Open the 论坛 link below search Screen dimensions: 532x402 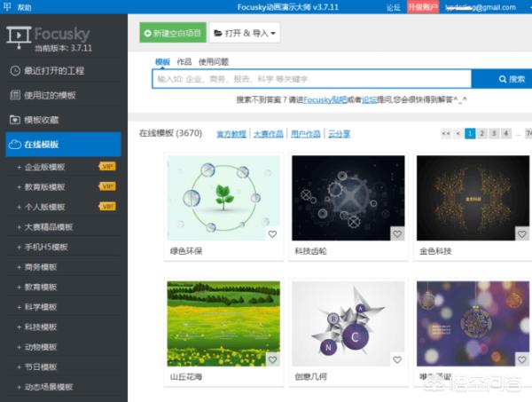click(x=369, y=99)
